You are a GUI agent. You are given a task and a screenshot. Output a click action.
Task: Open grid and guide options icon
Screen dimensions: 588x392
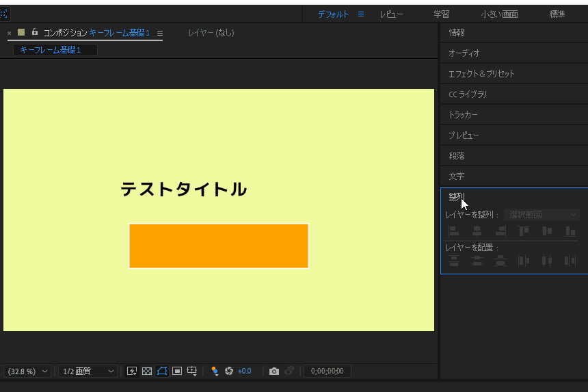point(192,371)
